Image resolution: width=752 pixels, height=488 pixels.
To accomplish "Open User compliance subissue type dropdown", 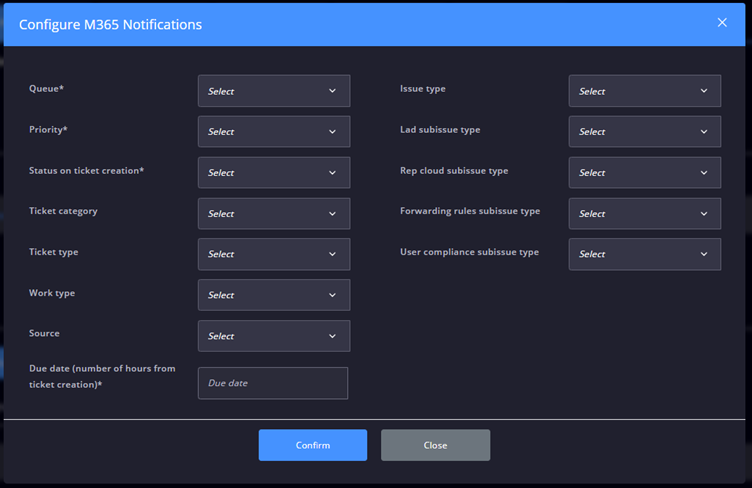I will point(645,254).
